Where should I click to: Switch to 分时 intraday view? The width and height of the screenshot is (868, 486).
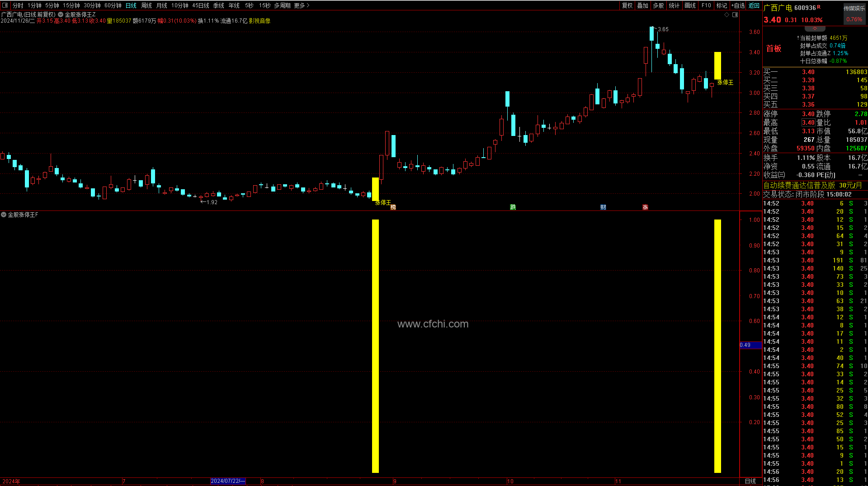18,5
